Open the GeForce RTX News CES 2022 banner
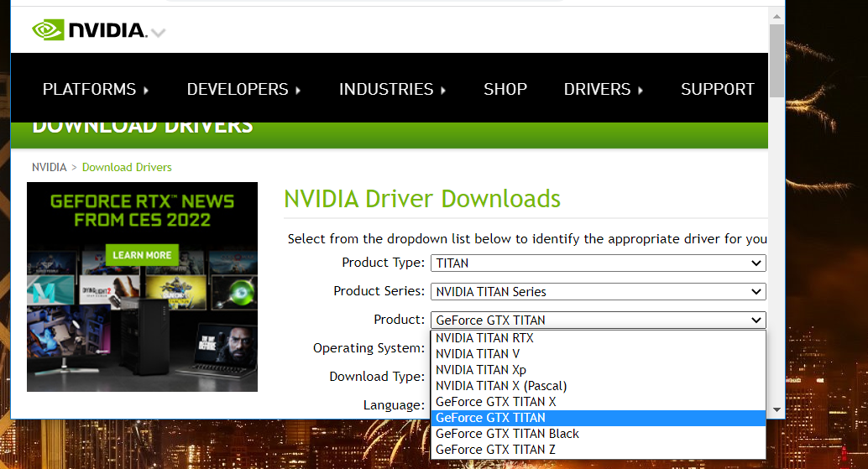868x469 pixels. pos(142,286)
